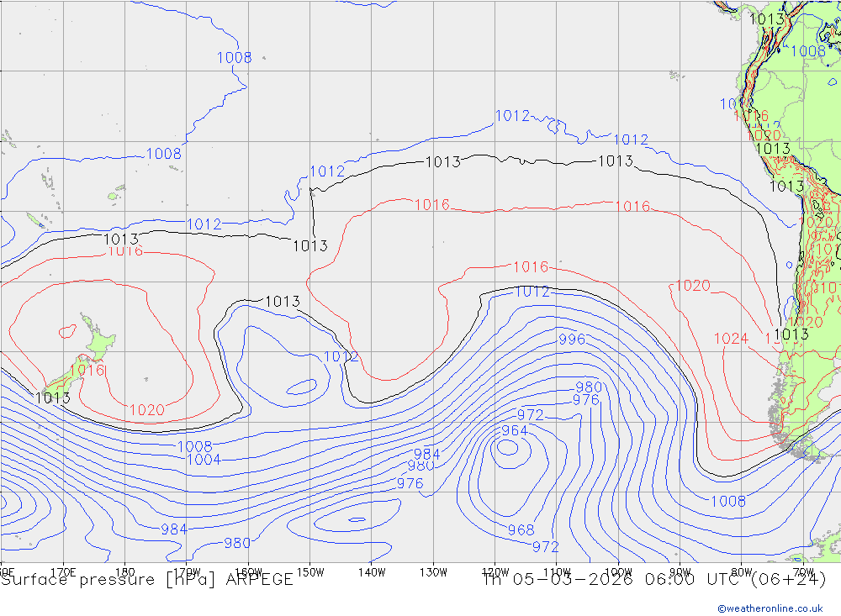Click the 120W longitude label
This screenshot has width=841, height=616.
pyautogui.click(x=495, y=572)
